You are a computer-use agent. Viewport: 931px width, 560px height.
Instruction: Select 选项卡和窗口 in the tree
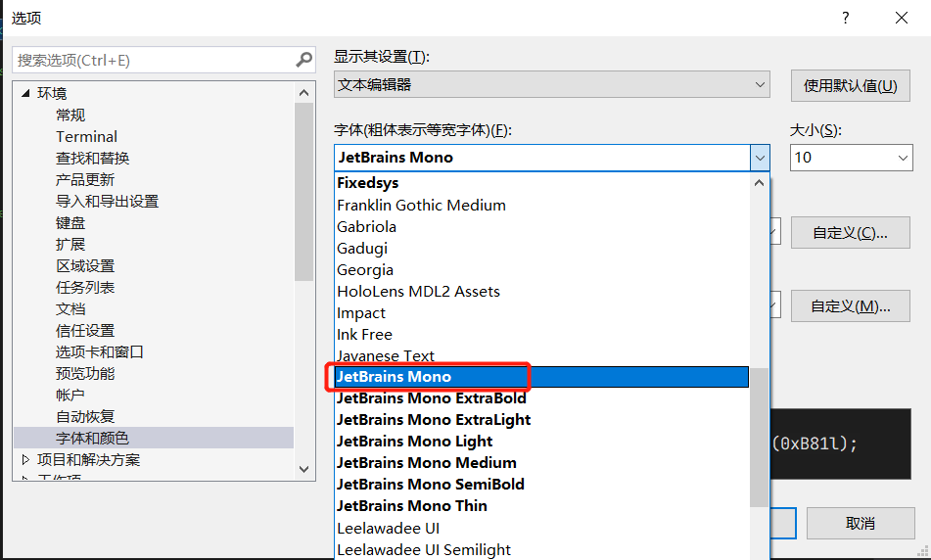click(99, 352)
